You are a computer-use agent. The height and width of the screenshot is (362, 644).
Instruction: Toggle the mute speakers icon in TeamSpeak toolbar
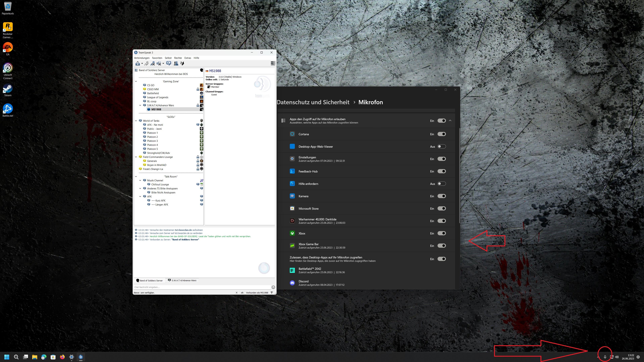coord(159,64)
